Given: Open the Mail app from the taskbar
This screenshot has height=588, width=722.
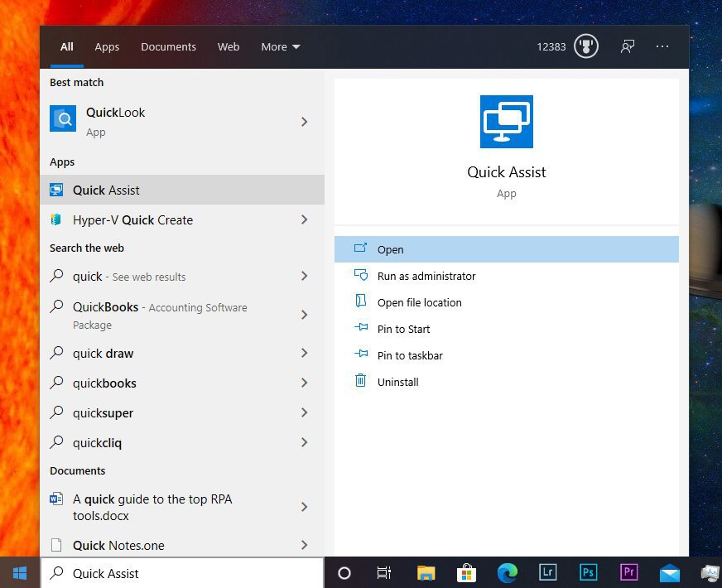Looking at the screenshot, I should pos(670,573).
